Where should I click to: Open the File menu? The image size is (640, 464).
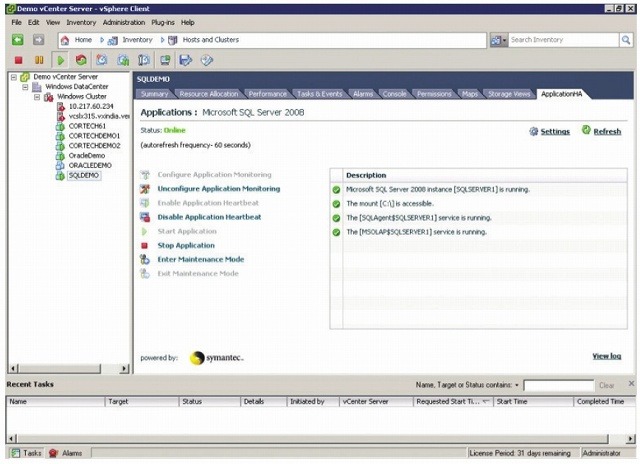tap(16, 22)
